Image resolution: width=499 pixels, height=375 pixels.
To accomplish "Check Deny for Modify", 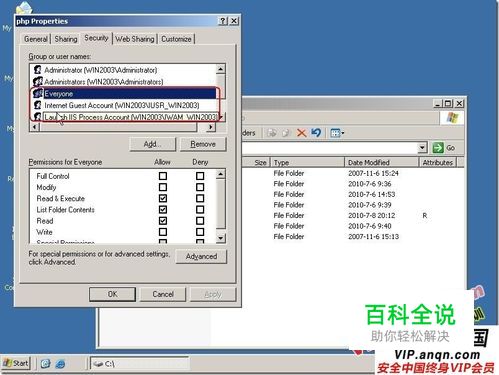I will pos(200,187).
